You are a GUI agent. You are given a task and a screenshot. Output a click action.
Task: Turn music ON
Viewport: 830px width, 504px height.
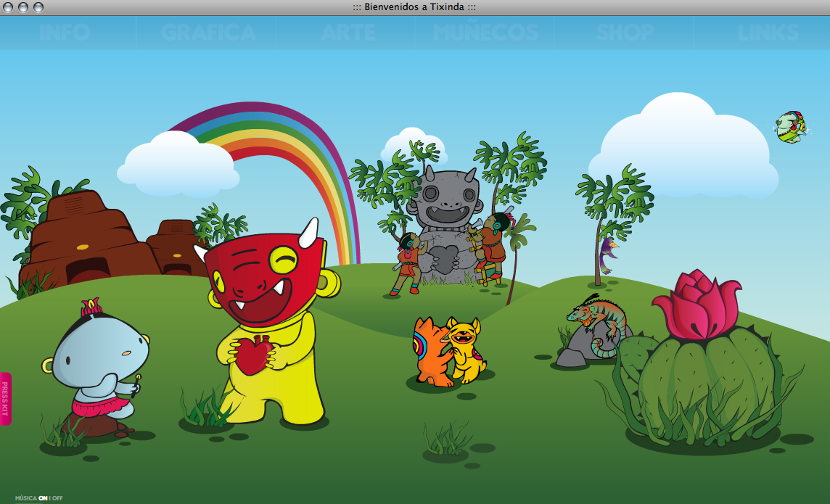point(43,499)
